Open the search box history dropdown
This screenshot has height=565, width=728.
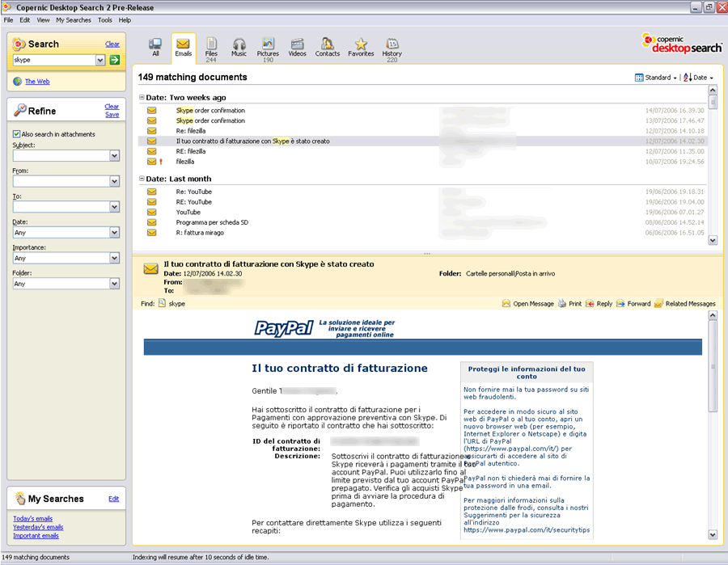click(x=100, y=60)
